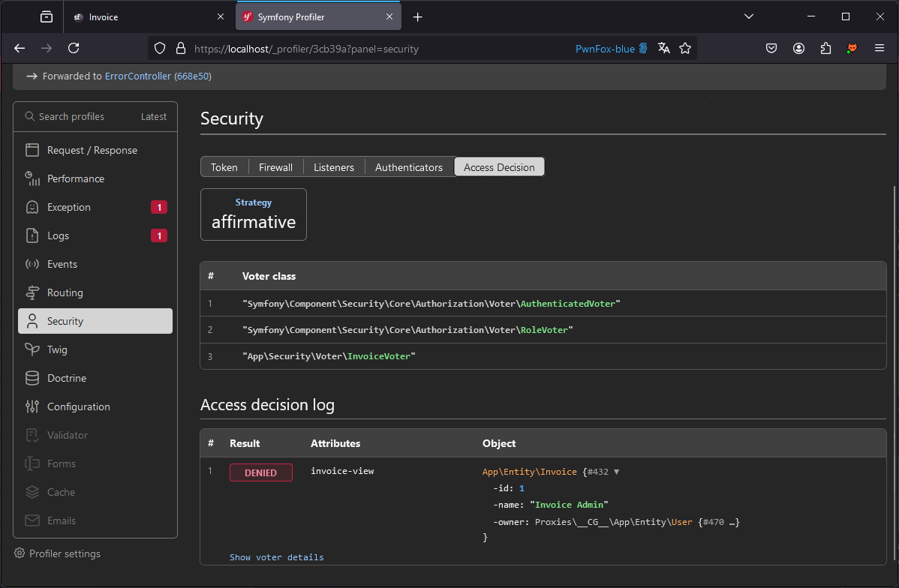Go to the Logs panel
This screenshot has height=588, width=899.
[58, 235]
